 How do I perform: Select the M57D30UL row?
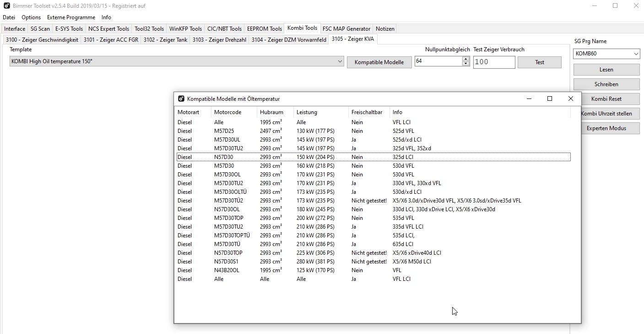tap(373, 140)
